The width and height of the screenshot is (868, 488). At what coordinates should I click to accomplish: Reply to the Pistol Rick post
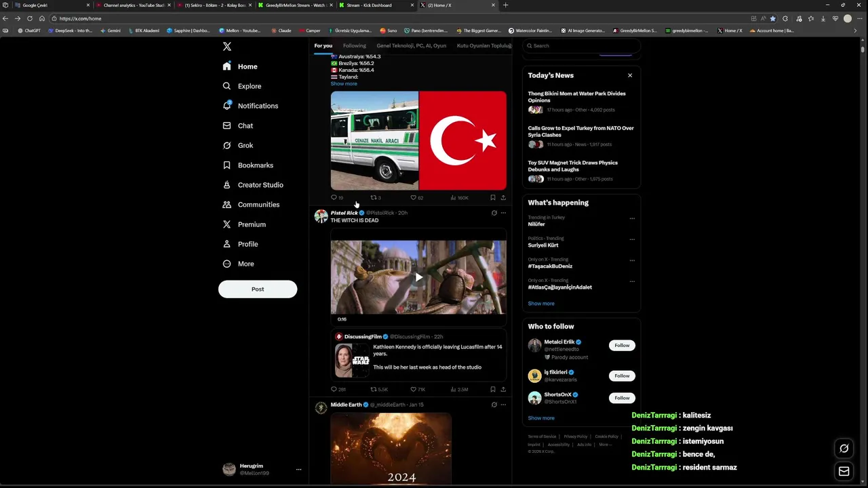[x=338, y=389]
